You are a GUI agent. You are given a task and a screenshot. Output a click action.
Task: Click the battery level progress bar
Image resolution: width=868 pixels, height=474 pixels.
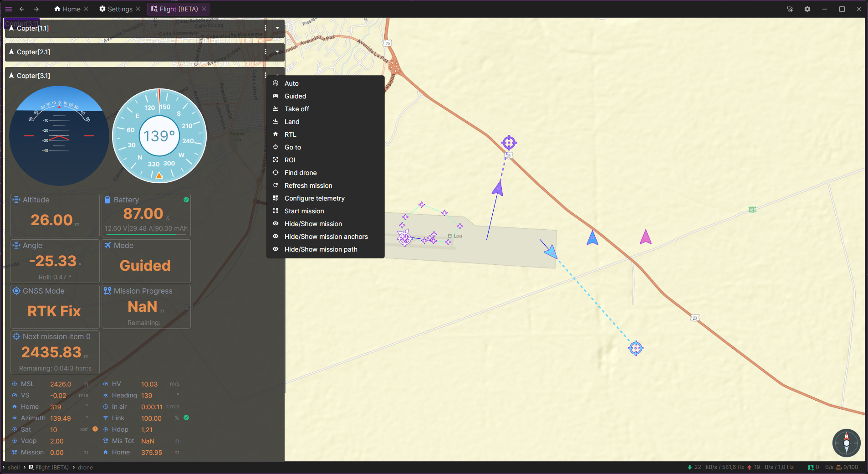pyautogui.click(x=146, y=234)
